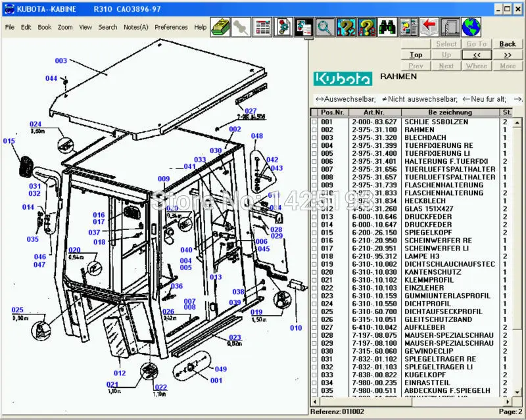Click the globe language icon
The width and height of the screenshot is (526, 420).
click(x=471, y=27)
